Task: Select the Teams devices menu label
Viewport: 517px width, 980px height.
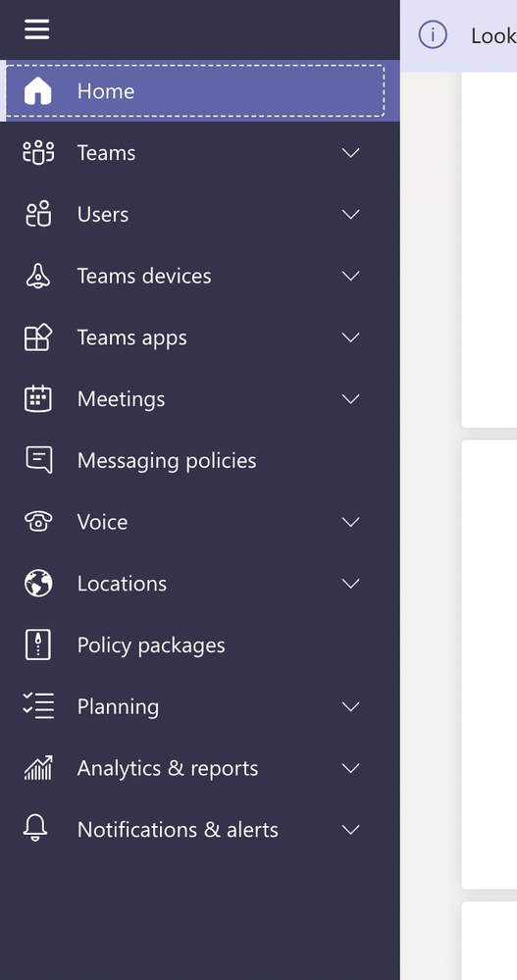Action: pyautogui.click(x=144, y=276)
